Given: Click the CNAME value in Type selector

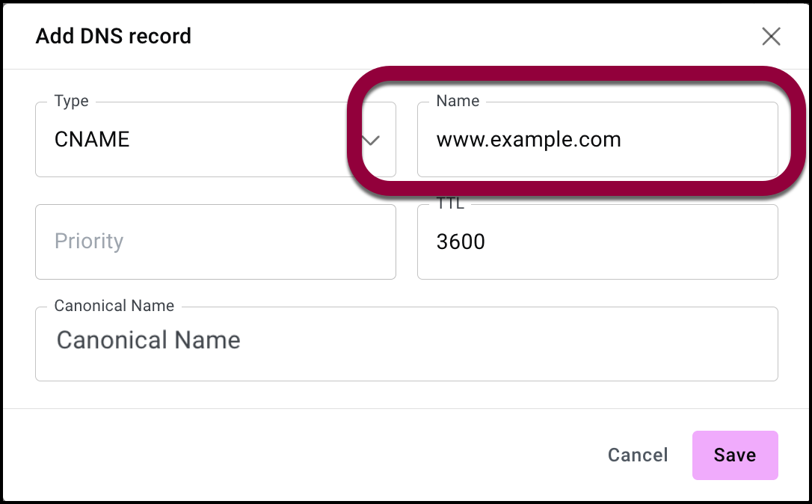Looking at the screenshot, I should (92, 140).
